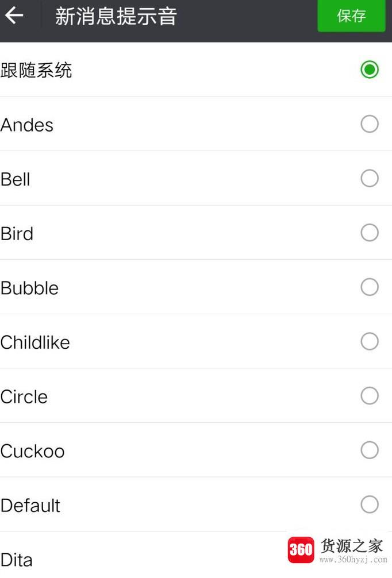Tap the back arrow icon
392x578 pixels.
click(x=14, y=16)
